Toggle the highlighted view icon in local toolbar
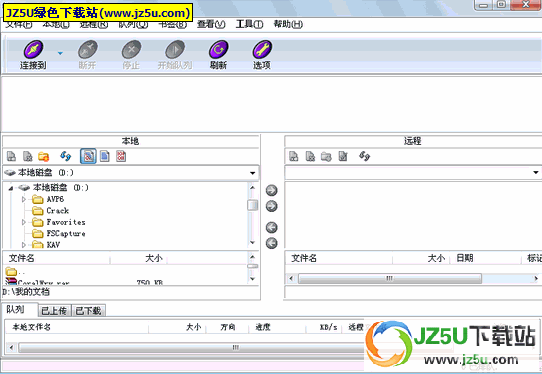This screenshot has height=374, width=542. coord(88,156)
